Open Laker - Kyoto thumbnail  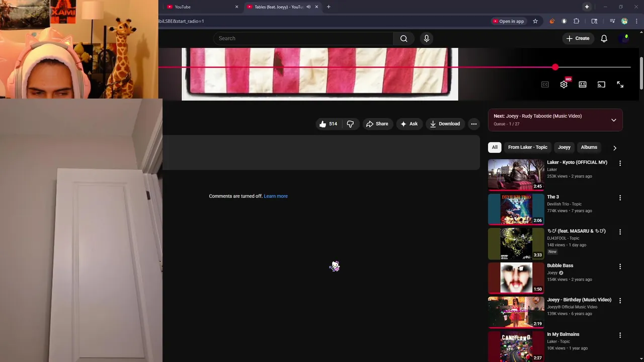click(516, 174)
